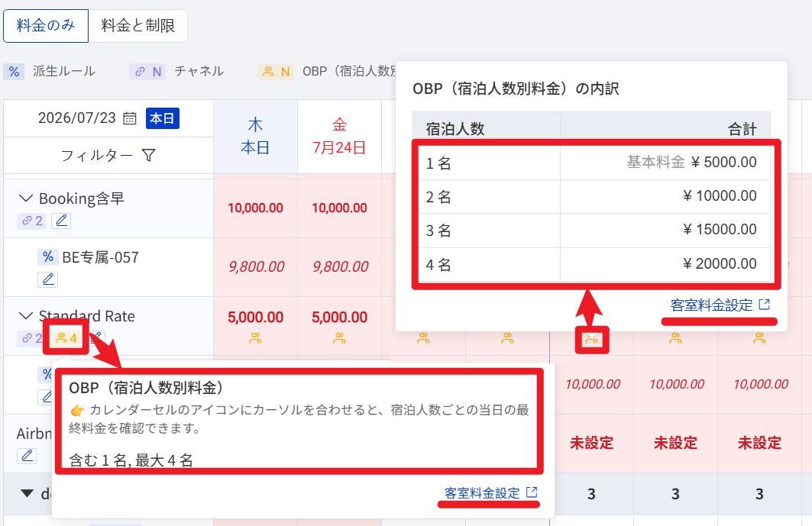Click the 3 名 ¥ 15000.00 row

pos(591,231)
